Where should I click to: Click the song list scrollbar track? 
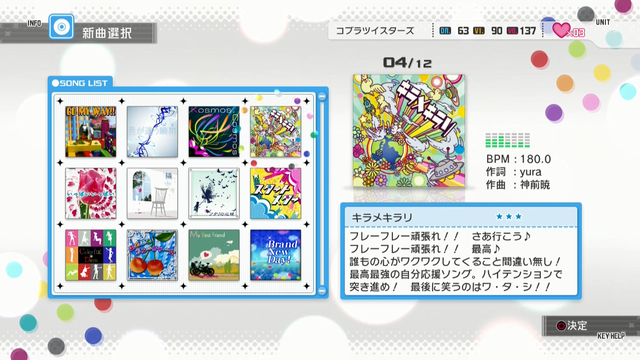tap(322, 193)
